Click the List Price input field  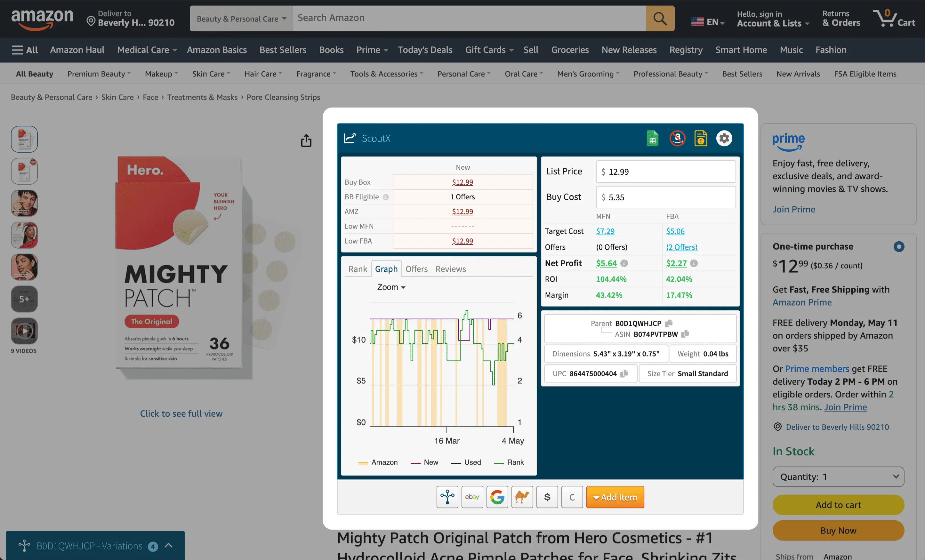coord(666,172)
